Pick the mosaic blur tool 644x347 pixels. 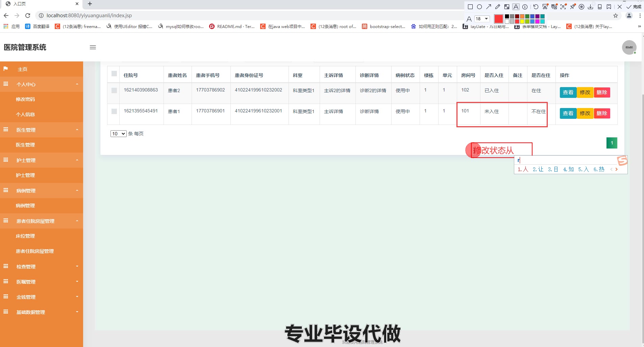(x=507, y=7)
